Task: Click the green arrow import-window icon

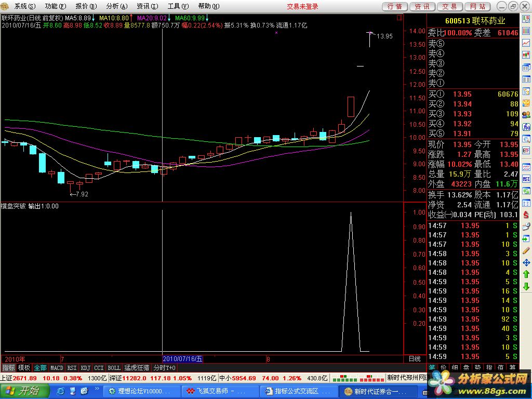Action: [526, 239]
